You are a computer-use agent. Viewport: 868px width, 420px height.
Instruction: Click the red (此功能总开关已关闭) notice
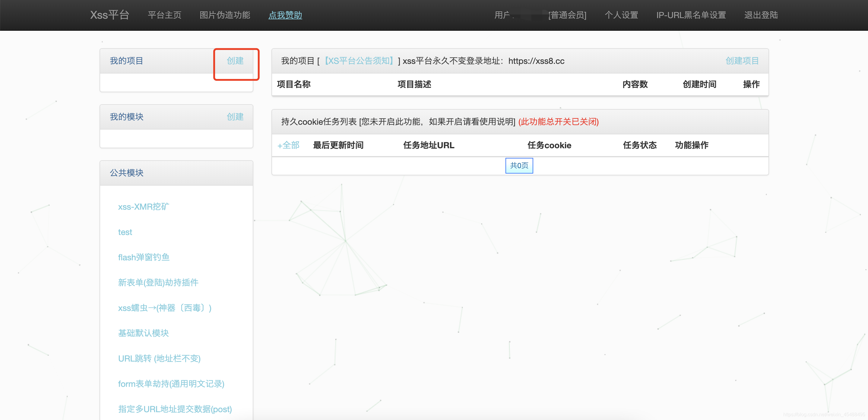pos(558,121)
